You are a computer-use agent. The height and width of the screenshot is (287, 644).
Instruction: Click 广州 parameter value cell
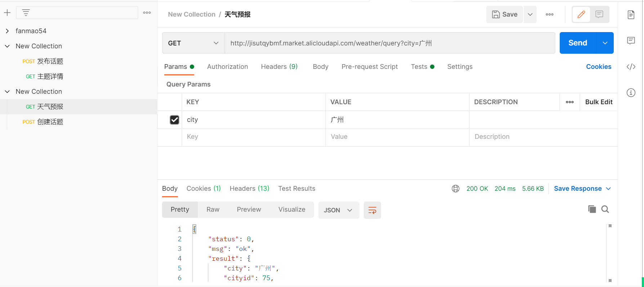click(x=397, y=120)
